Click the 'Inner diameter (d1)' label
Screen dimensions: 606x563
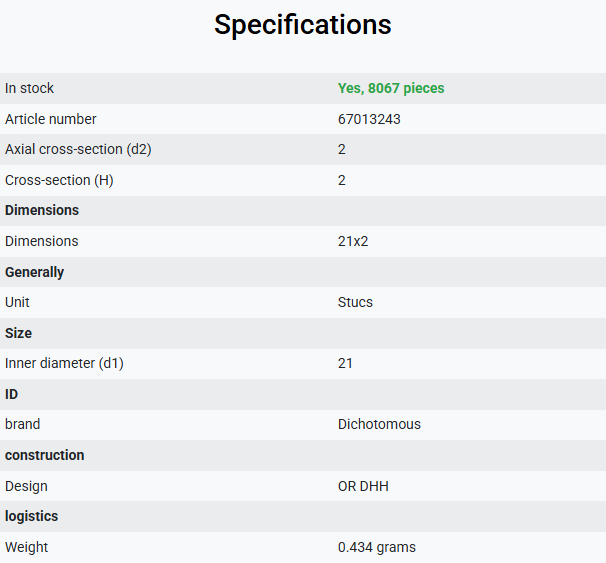click(x=64, y=364)
